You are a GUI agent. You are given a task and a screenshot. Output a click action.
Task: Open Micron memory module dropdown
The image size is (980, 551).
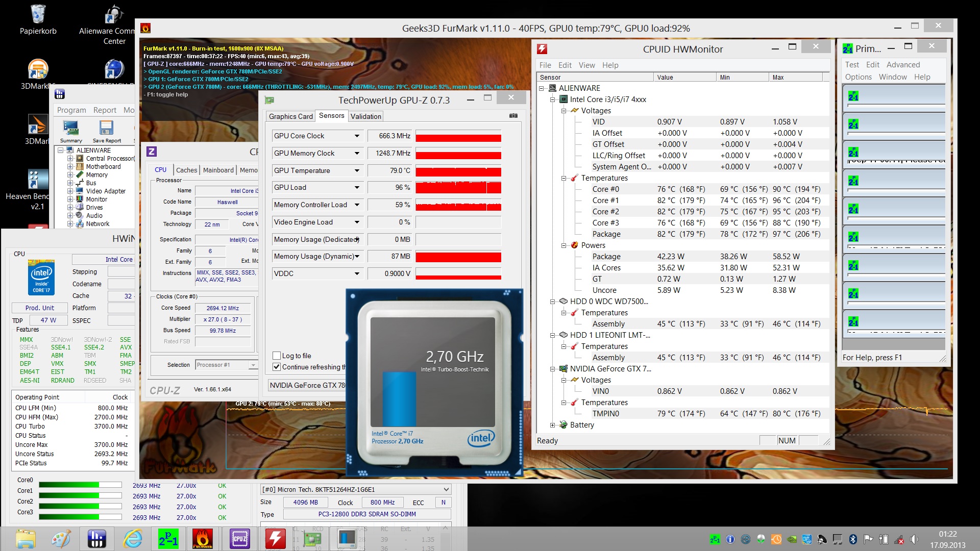[446, 489]
